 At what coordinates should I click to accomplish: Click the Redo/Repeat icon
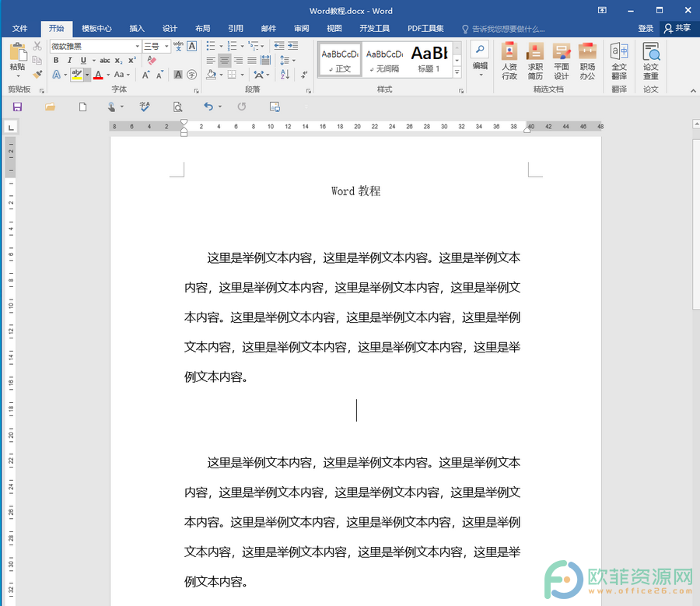[x=242, y=107]
